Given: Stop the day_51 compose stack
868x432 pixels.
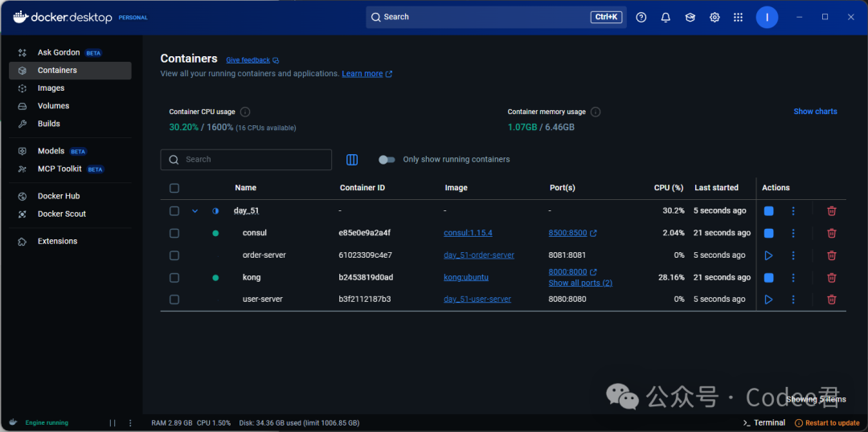Looking at the screenshot, I should click(768, 210).
